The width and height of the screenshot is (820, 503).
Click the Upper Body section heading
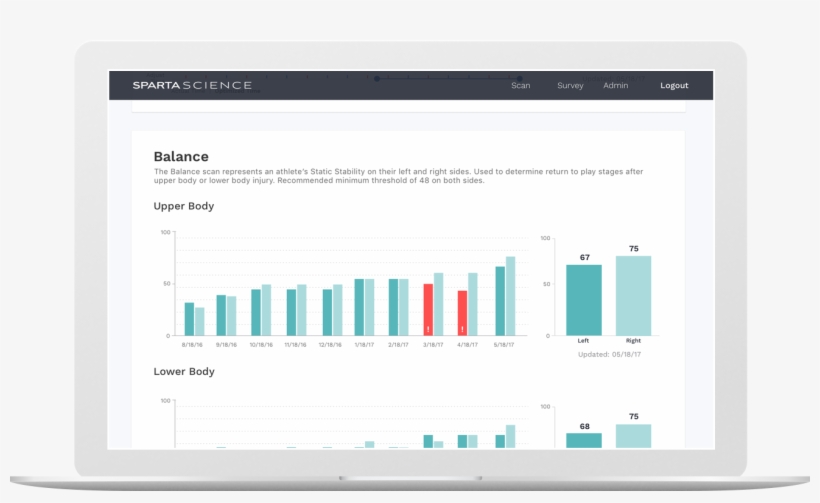[x=184, y=206]
